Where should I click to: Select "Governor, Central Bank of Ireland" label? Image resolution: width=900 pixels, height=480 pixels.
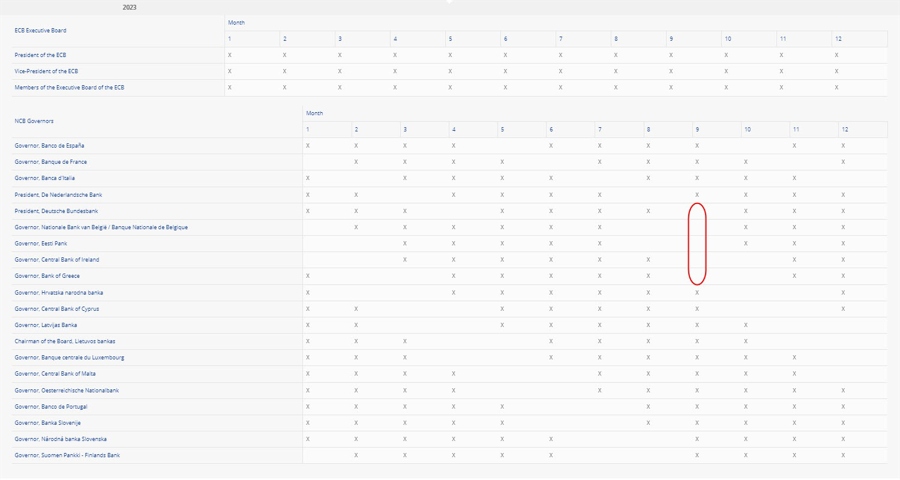coord(57,260)
